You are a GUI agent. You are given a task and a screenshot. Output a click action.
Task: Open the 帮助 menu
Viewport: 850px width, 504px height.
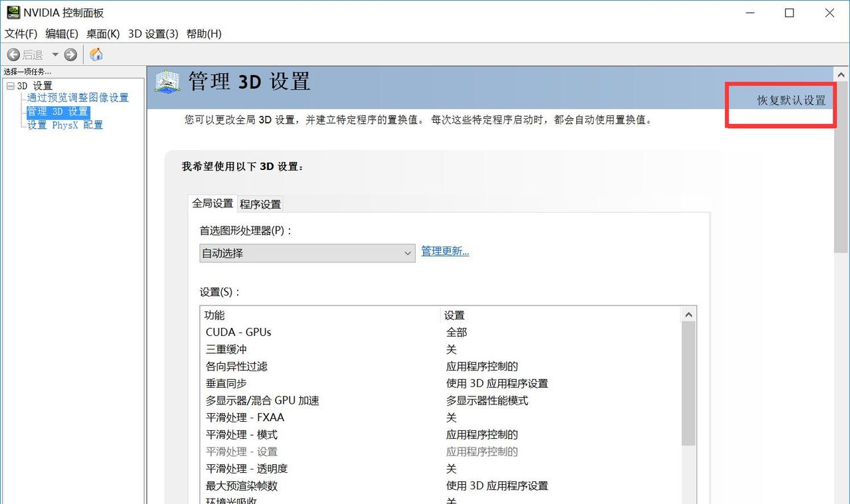(204, 34)
